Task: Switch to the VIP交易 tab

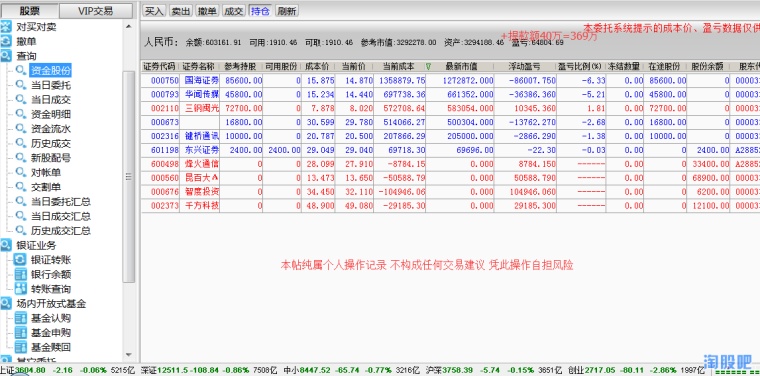Action: [95, 11]
